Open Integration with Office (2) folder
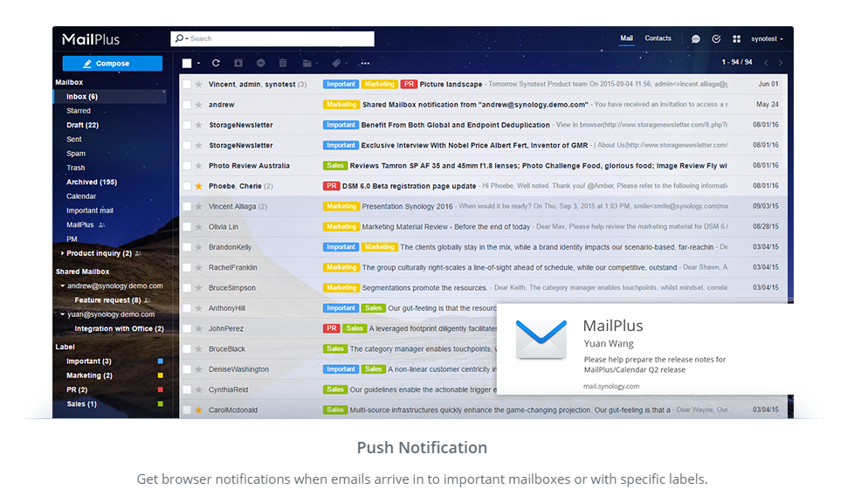 pyautogui.click(x=119, y=328)
